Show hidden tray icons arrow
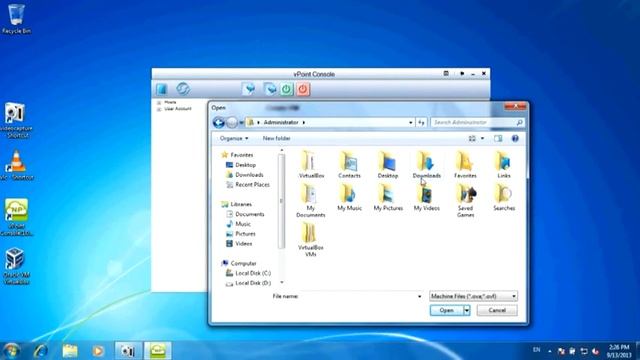Viewport: 640px width, 360px height. click(x=550, y=351)
